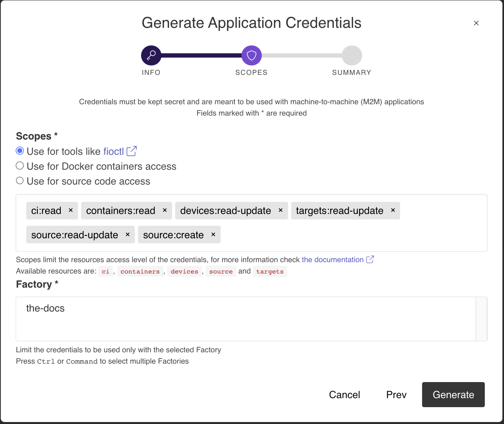The image size is (504, 424).
Task: Remove the targets:read-update scope tag
Action: [x=393, y=210]
